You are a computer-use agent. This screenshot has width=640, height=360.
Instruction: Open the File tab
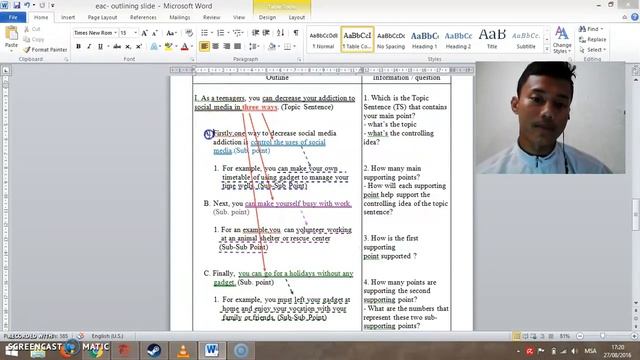[13, 17]
